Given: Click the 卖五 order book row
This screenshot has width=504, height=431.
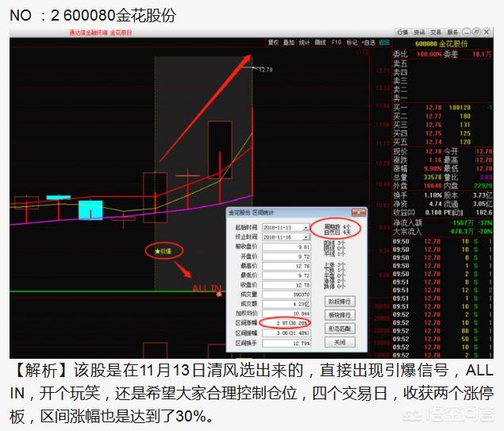Looking at the screenshot, I should (x=443, y=63).
